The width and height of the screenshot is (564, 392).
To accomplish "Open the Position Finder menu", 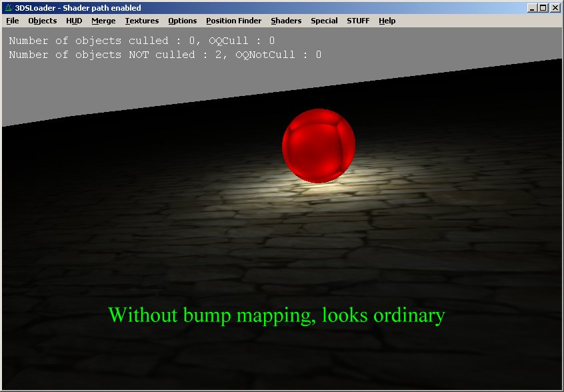I will pyautogui.click(x=234, y=21).
